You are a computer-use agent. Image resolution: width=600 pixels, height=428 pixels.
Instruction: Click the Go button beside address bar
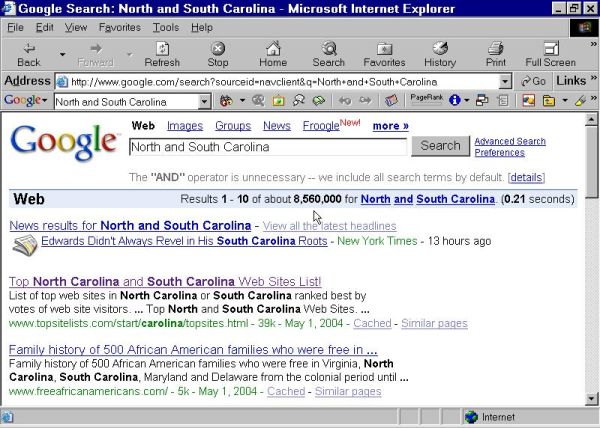tap(533, 81)
